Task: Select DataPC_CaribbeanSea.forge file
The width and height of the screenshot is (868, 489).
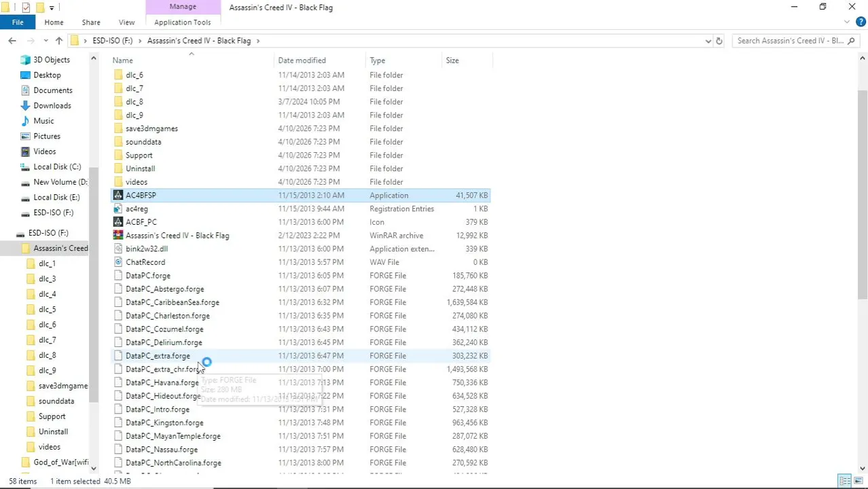Action: point(173,302)
